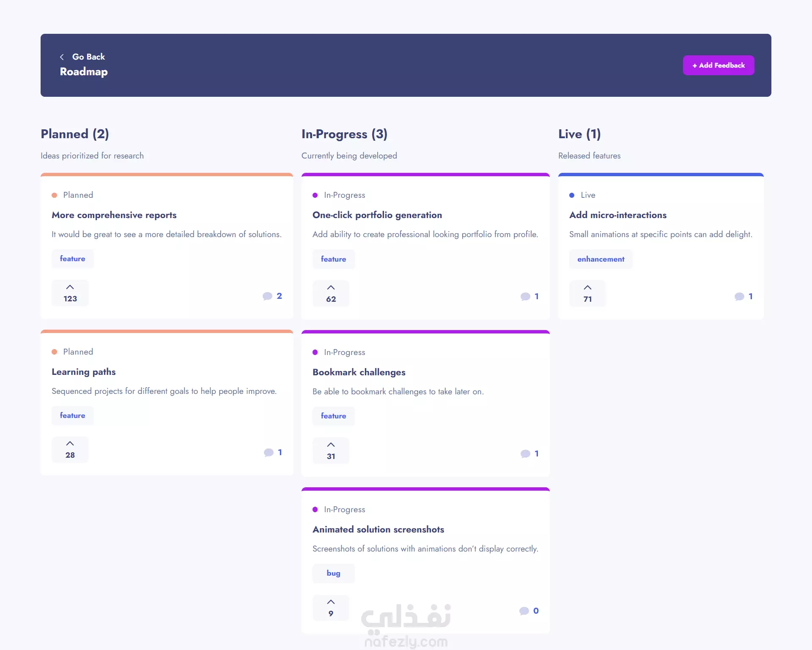This screenshot has width=812, height=650.
Task: Upvote Animated solution screenshots with 9 votes
Action: pos(331,608)
